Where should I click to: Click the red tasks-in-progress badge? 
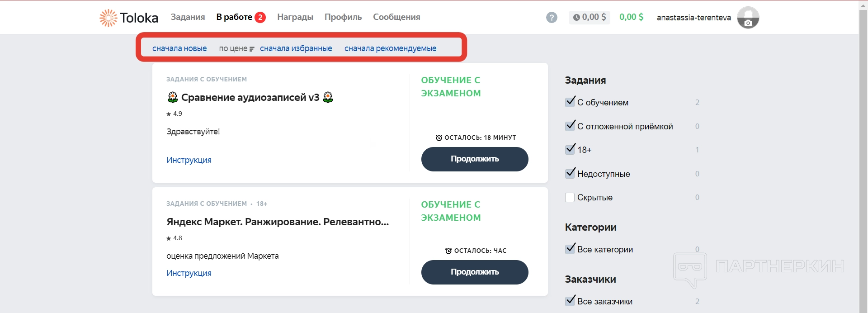(260, 17)
